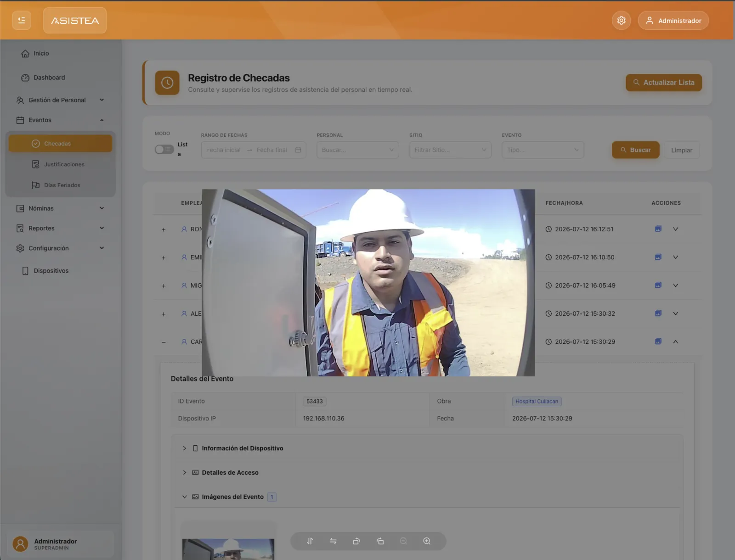Rotate image left in viewer toolbar
Image resolution: width=735 pixels, height=560 pixels.
[x=356, y=541]
